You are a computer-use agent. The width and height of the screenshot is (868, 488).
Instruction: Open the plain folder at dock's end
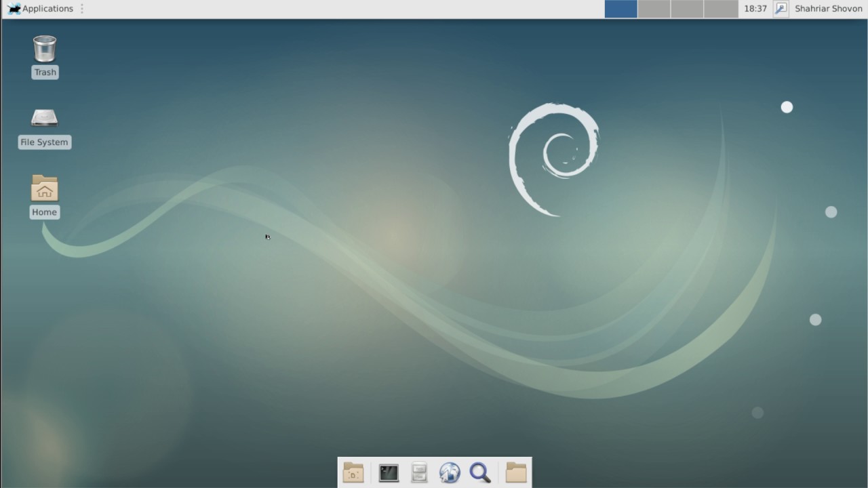(x=516, y=472)
